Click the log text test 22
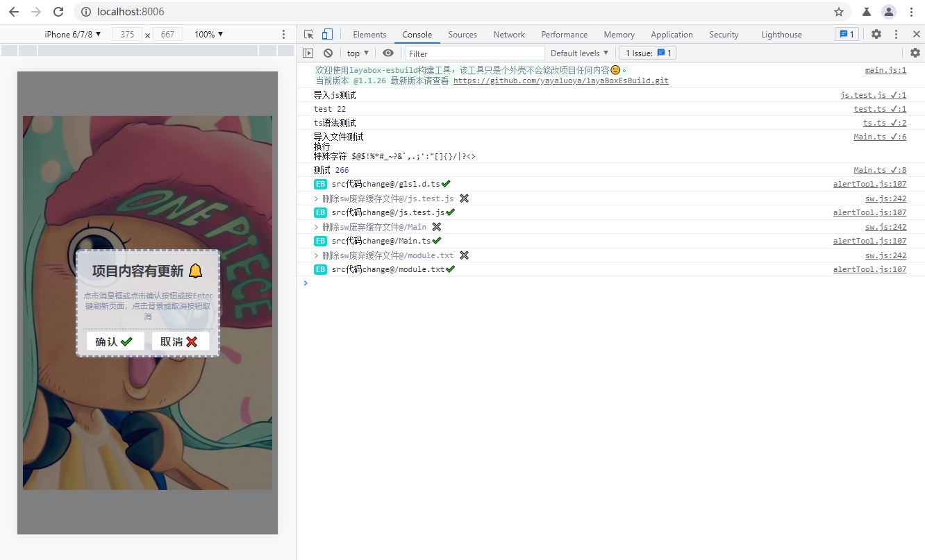 [330, 109]
